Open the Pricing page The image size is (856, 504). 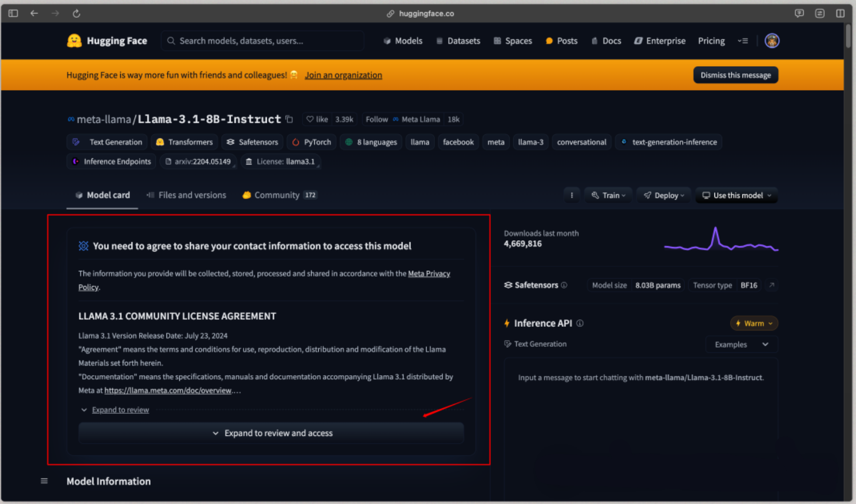711,41
